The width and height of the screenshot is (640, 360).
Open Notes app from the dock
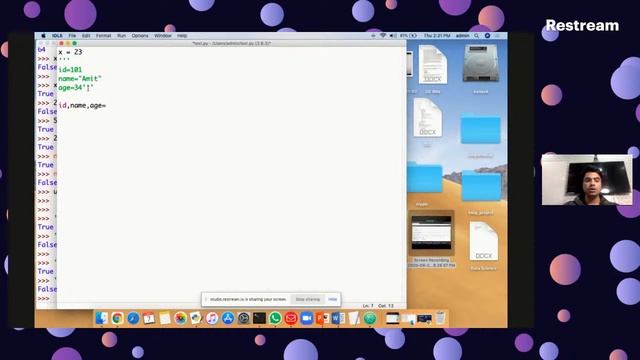pyautogui.click(x=164, y=318)
